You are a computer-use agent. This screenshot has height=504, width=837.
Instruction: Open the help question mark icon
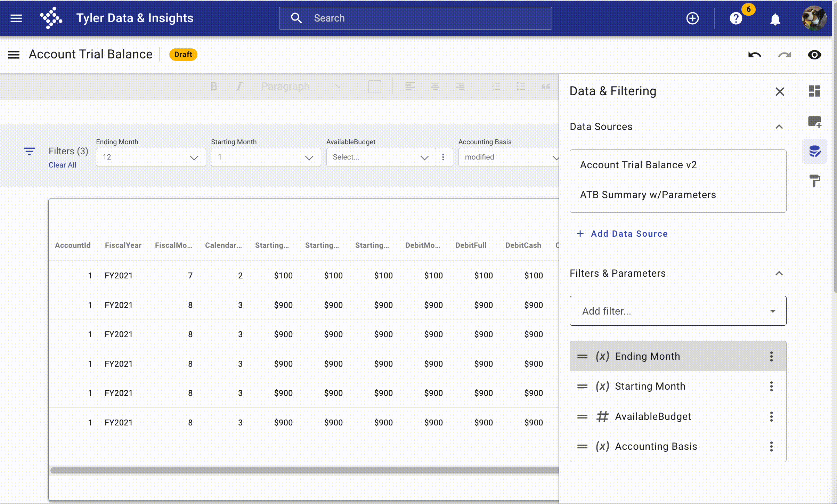tap(736, 18)
